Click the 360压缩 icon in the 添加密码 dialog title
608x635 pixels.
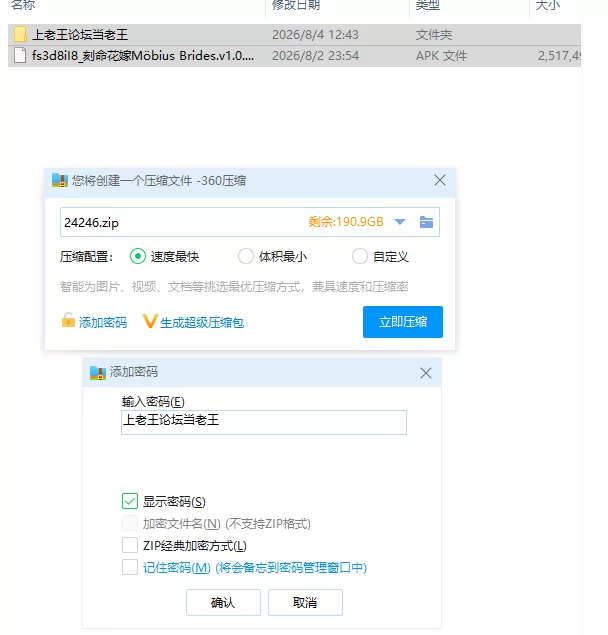pos(98,373)
